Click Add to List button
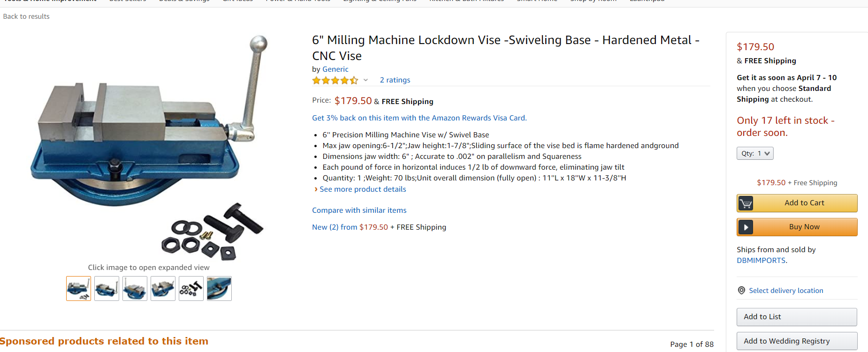The image size is (868, 352). [796, 317]
